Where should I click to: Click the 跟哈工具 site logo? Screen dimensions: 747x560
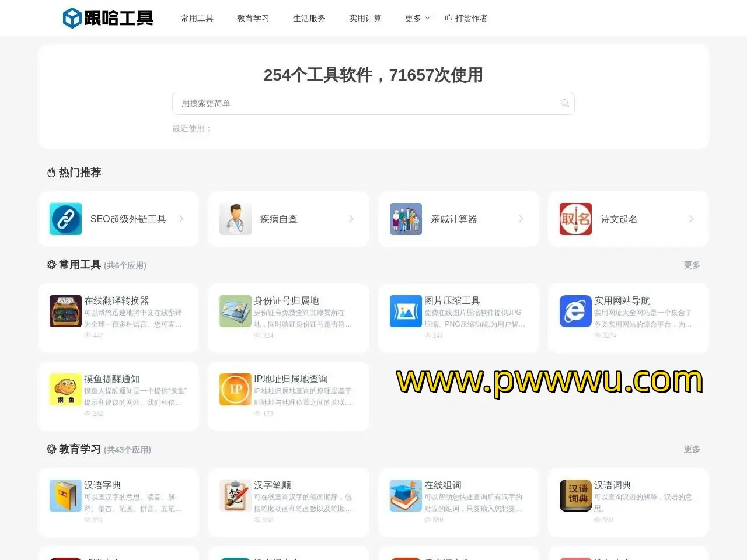pos(108,18)
